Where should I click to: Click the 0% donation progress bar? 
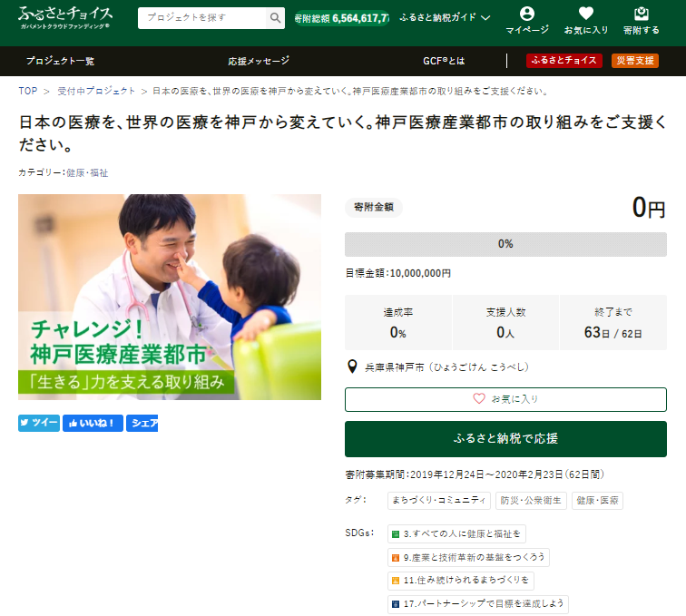tap(505, 244)
